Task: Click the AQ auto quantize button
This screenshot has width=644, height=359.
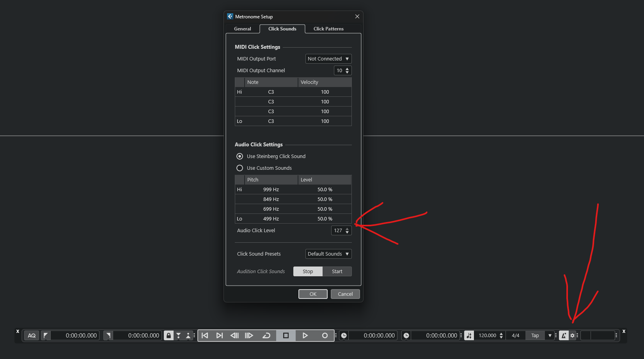Action: (32, 336)
